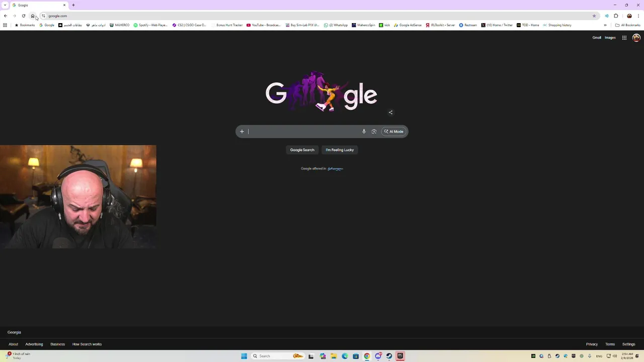Open the tab search dropdown arrow
The image size is (644, 362).
point(6,5)
